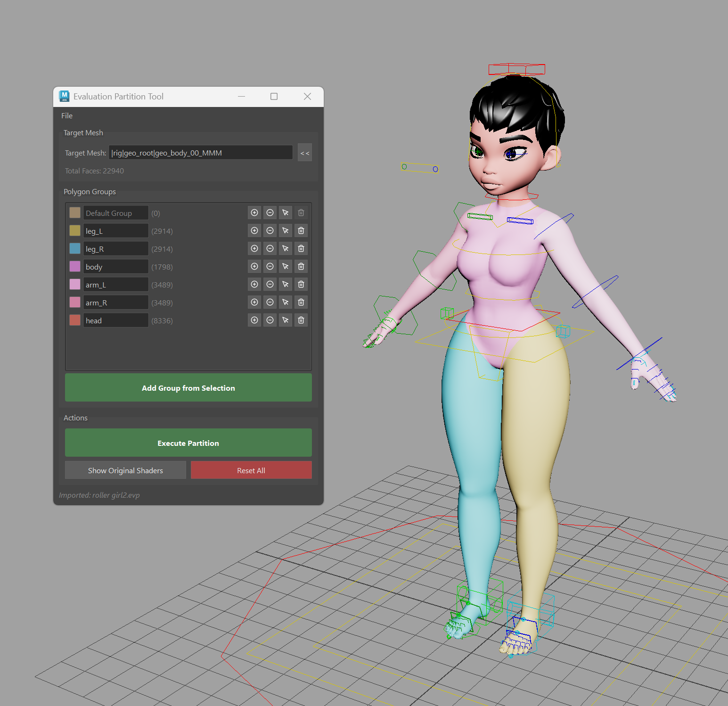Delete the leg_L group
Viewport: 728px width, 706px height.
[301, 230]
